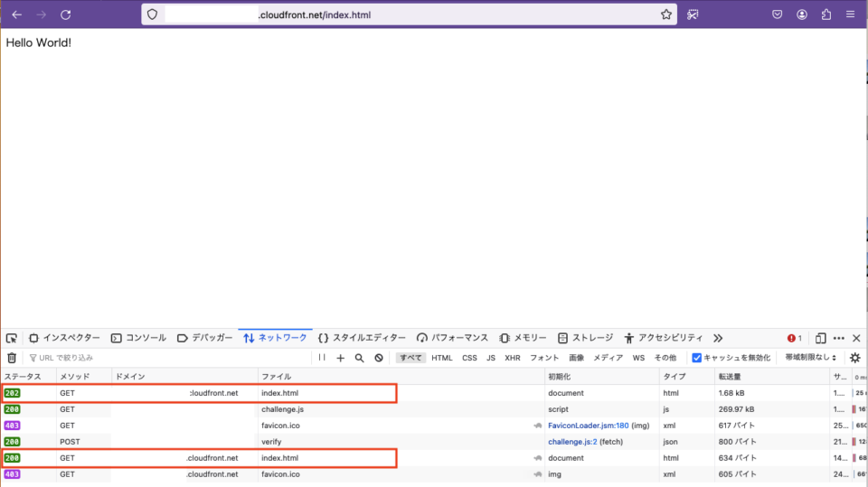
Task: Pause network recording
Action: tap(322, 358)
